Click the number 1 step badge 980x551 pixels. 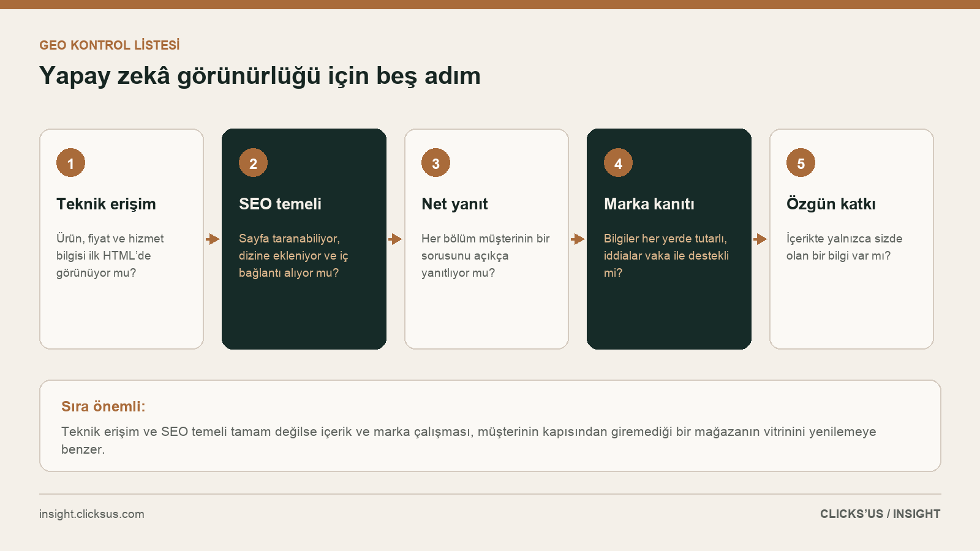click(x=70, y=163)
